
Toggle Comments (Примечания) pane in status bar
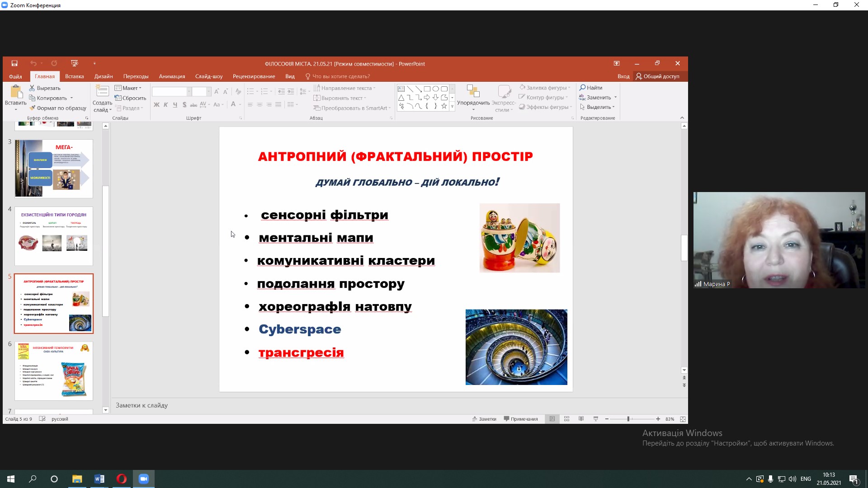(x=521, y=419)
